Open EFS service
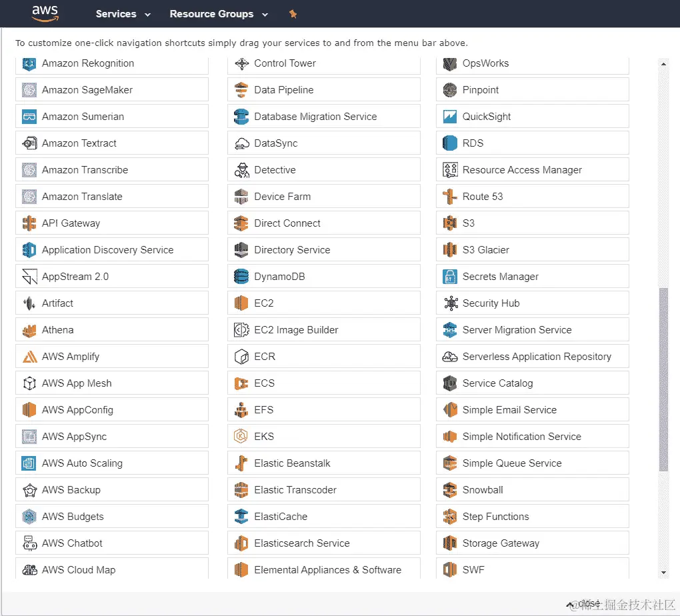 (324, 410)
